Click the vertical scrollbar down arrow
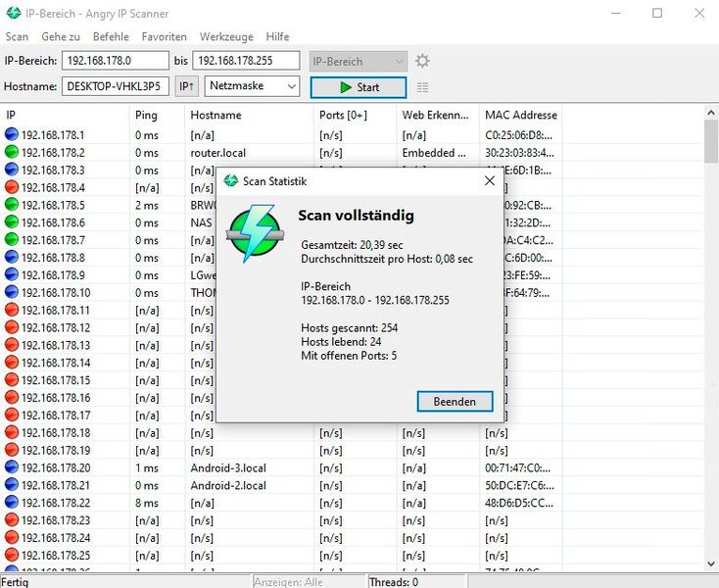The height and width of the screenshot is (588, 719). pos(711,563)
